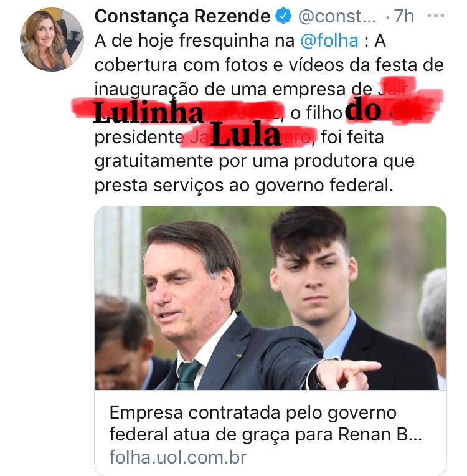Open the @folha mention link

click(329, 40)
